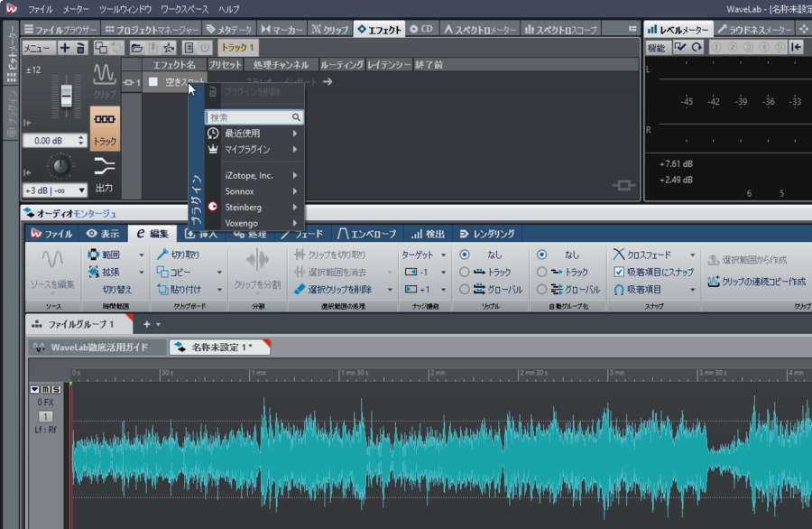Select the Output routing icon

pos(104,174)
